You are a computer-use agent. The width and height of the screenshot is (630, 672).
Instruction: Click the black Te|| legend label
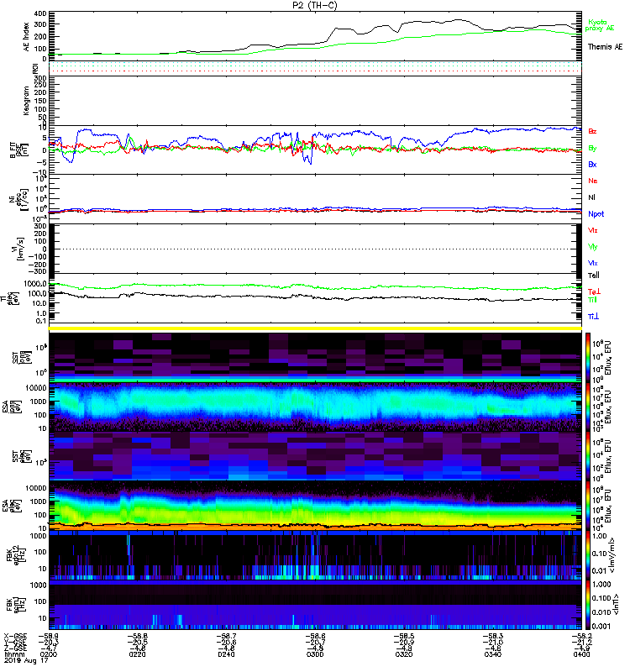point(594,276)
